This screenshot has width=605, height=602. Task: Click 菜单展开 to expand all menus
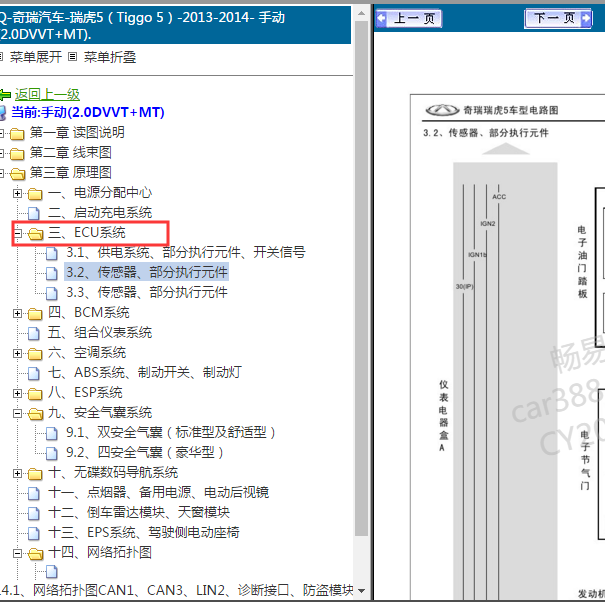pos(35,57)
